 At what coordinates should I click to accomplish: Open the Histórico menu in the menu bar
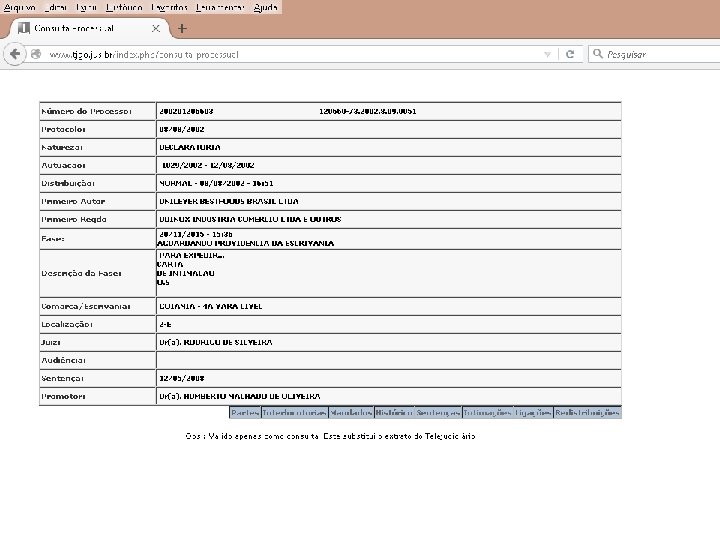124,7
